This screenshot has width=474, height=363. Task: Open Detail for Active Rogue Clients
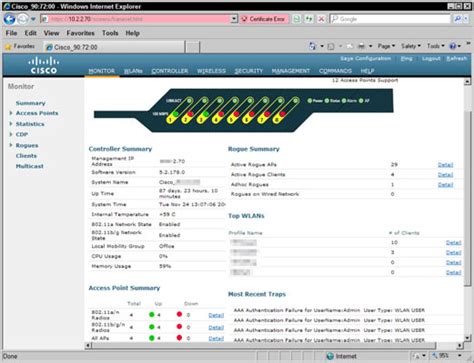[x=445, y=175]
